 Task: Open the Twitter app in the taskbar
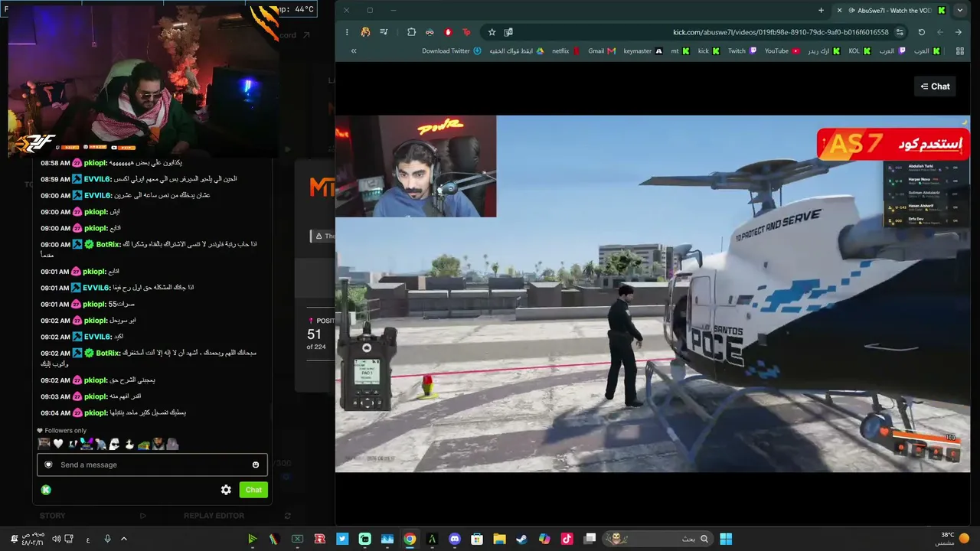[342, 539]
